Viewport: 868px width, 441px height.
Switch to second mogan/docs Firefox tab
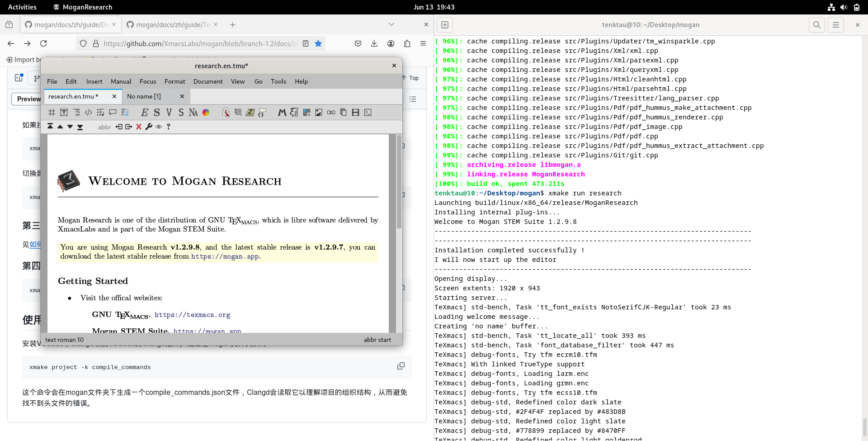[172, 25]
